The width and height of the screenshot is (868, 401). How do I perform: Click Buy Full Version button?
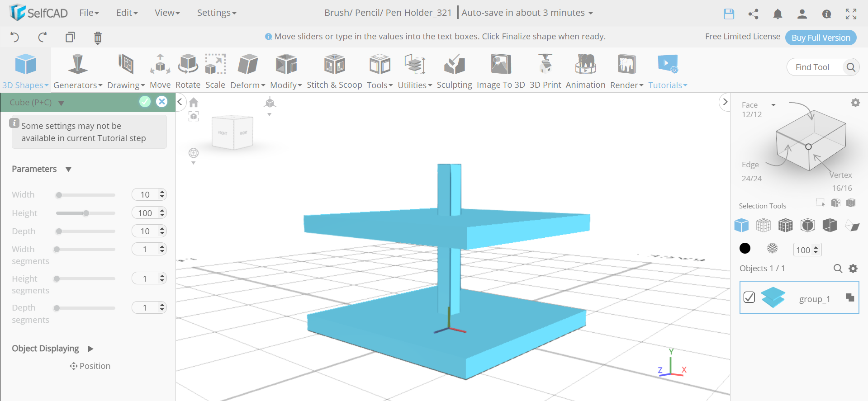[821, 38]
